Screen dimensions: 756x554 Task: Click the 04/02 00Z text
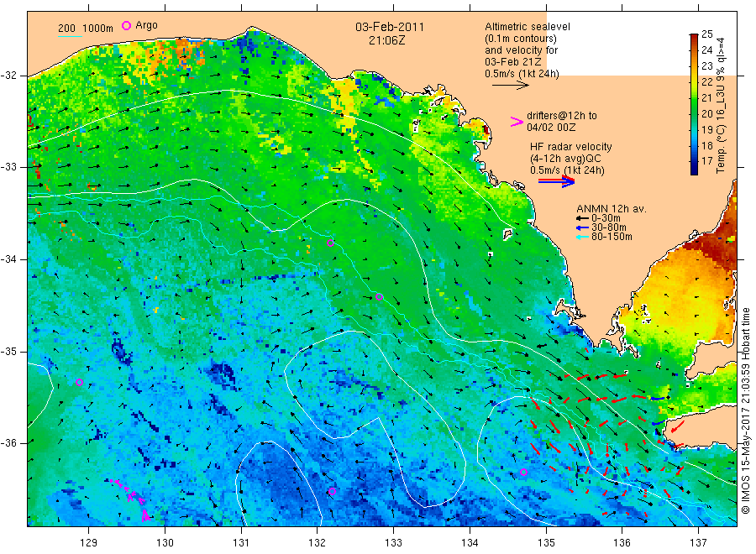[x=551, y=128]
